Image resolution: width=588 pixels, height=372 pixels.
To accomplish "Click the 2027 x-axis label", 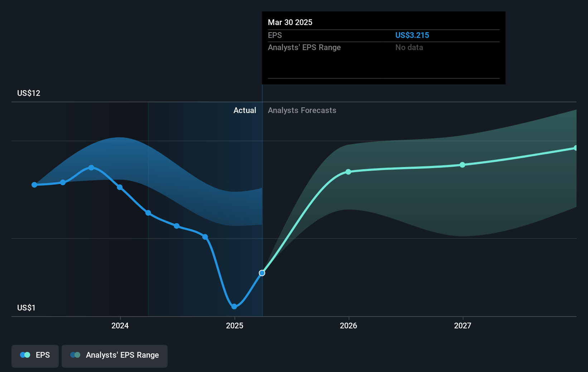I will point(463,325).
